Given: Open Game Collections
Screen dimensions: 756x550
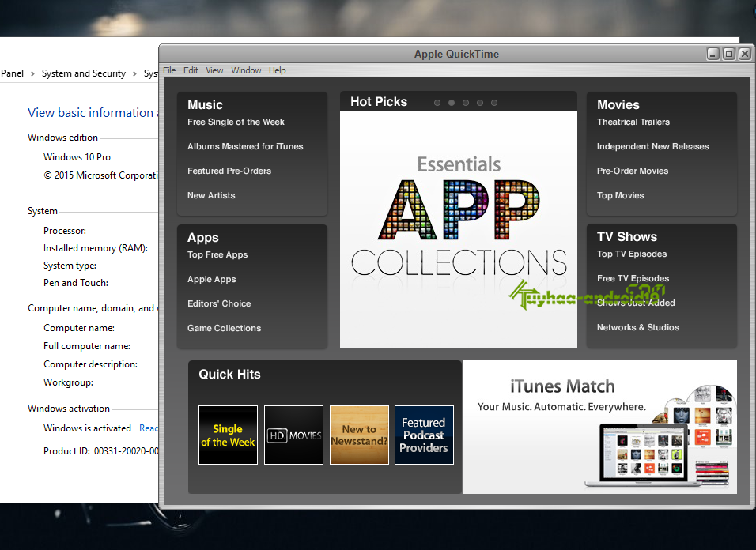Looking at the screenshot, I should pyautogui.click(x=225, y=328).
